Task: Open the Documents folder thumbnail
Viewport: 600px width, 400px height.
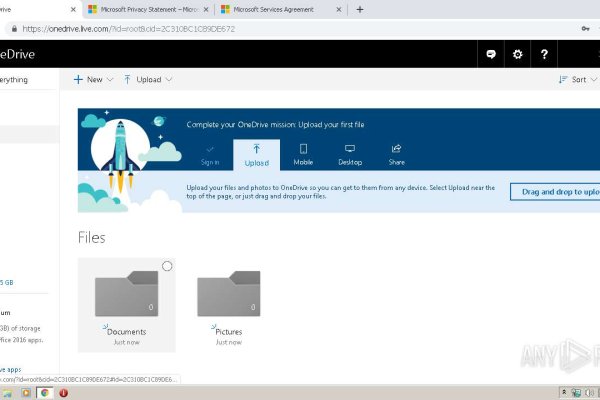Action: click(x=126, y=296)
